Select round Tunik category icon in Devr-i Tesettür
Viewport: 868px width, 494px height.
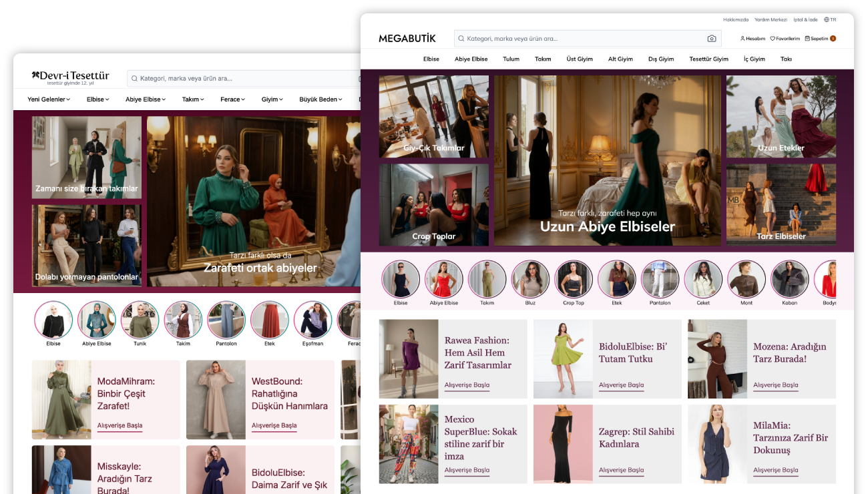[x=140, y=320]
